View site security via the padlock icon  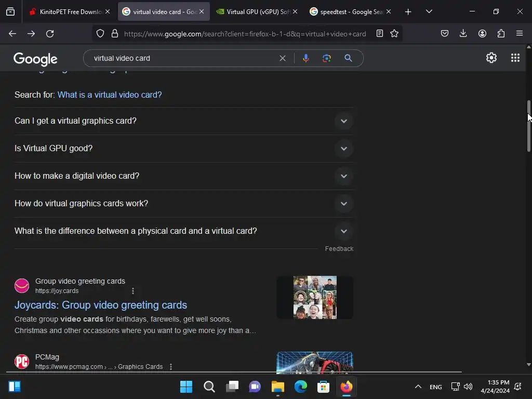click(x=115, y=34)
